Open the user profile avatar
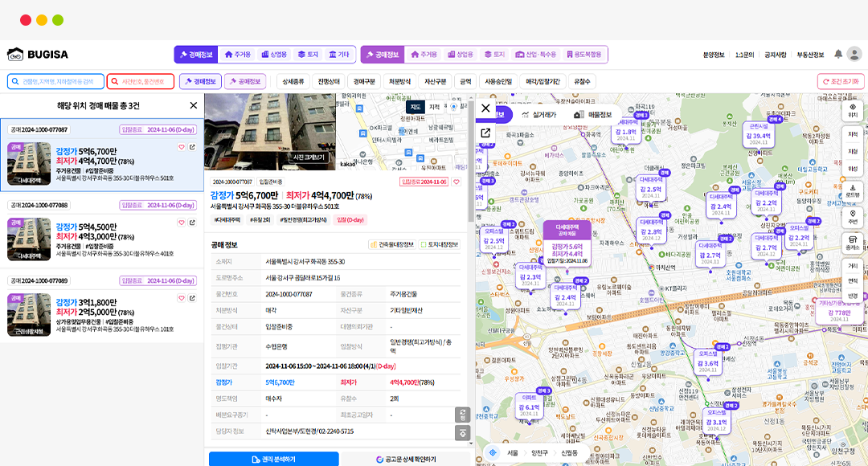 click(x=854, y=54)
